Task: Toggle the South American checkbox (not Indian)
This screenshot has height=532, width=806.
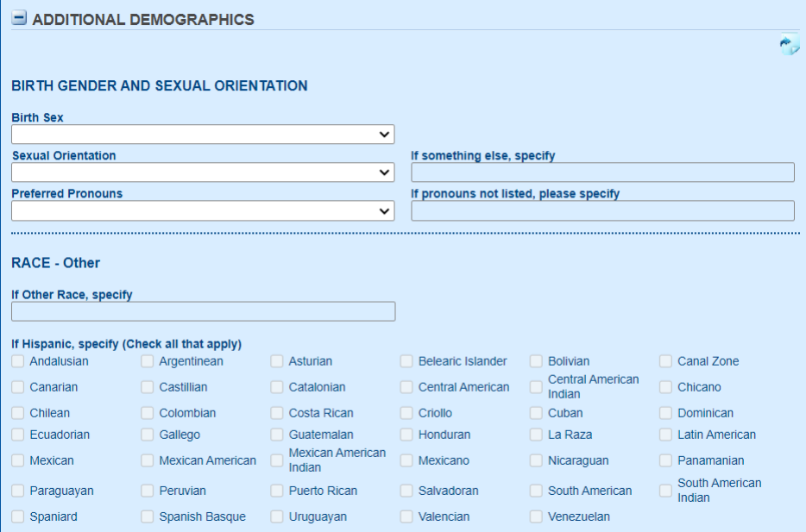Action: click(536, 491)
